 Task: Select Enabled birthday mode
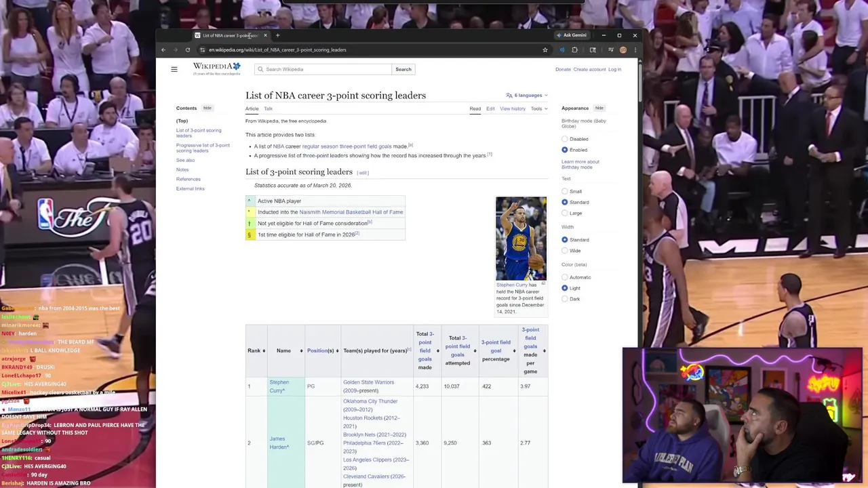[565, 150]
